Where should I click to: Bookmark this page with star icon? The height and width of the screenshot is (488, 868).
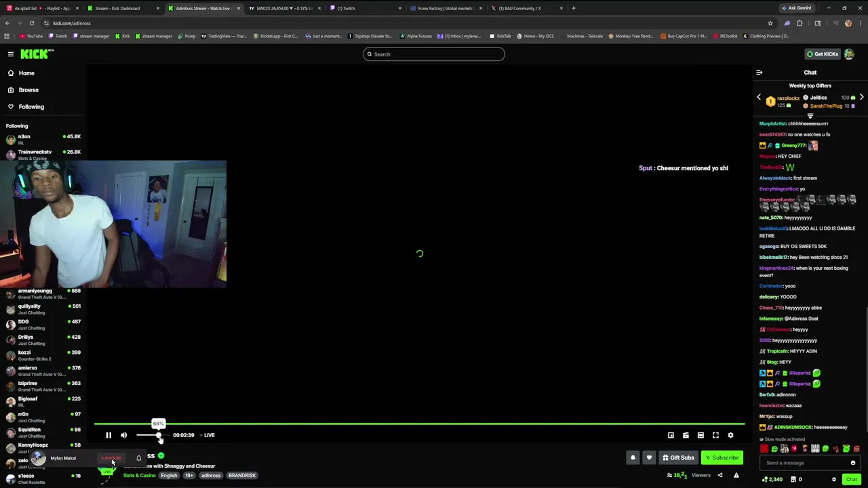[770, 23]
